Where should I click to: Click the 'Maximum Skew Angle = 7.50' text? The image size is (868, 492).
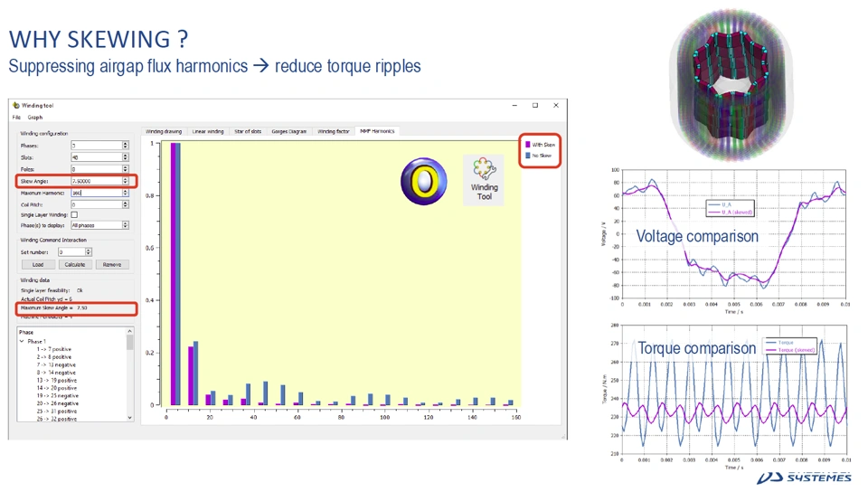[53, 307]
